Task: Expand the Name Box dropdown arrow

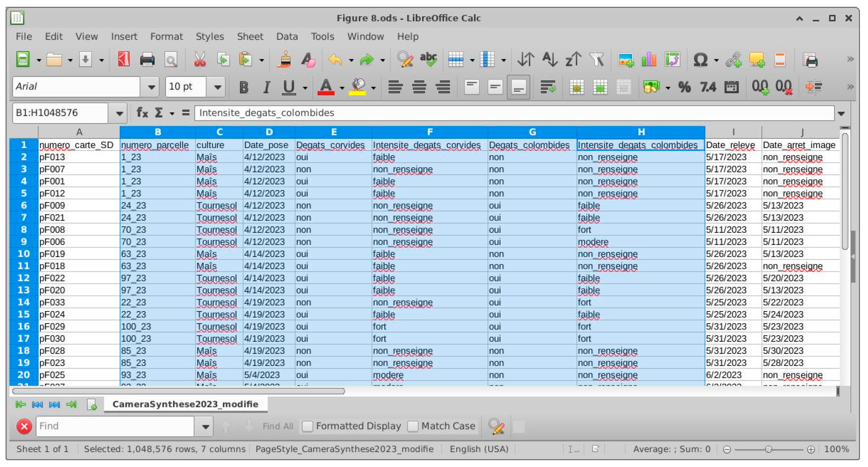Action: 119,113
